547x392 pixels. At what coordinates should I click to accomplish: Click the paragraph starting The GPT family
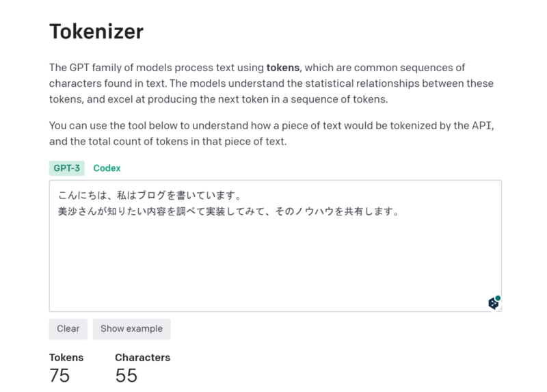tap(271, 83)
